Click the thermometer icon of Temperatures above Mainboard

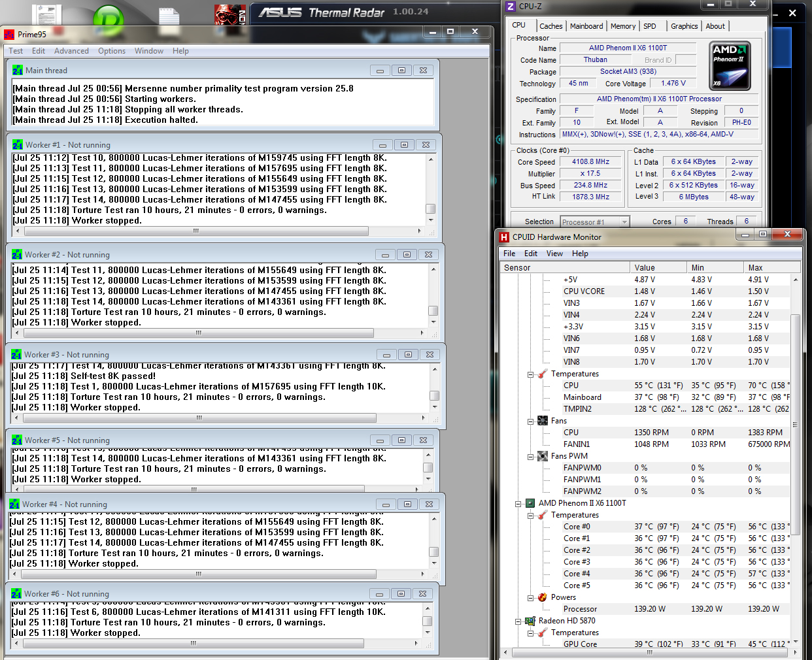(543, 374)
